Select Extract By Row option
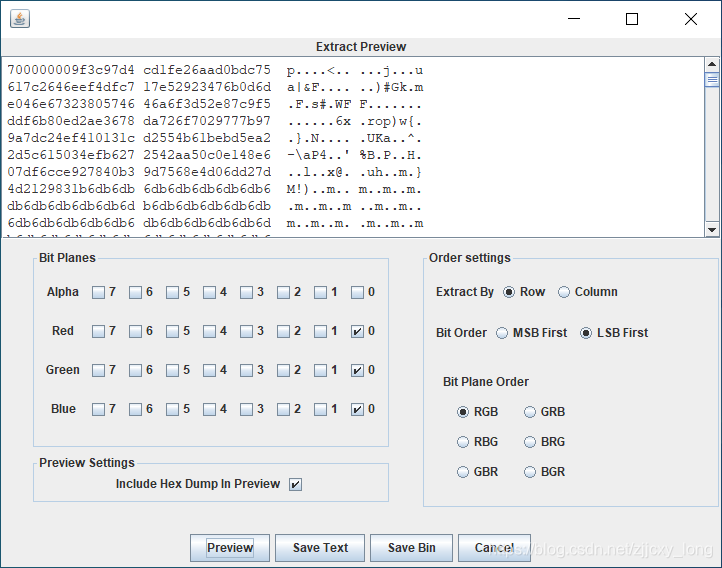Viewport: 722px width, 568px height. pos(509,292)
